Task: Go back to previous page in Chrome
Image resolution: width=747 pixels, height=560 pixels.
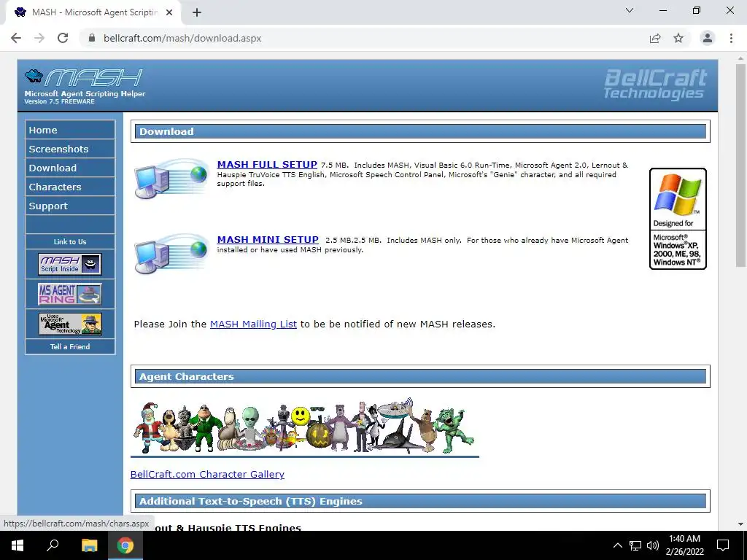Action: [x=16, y=38]
